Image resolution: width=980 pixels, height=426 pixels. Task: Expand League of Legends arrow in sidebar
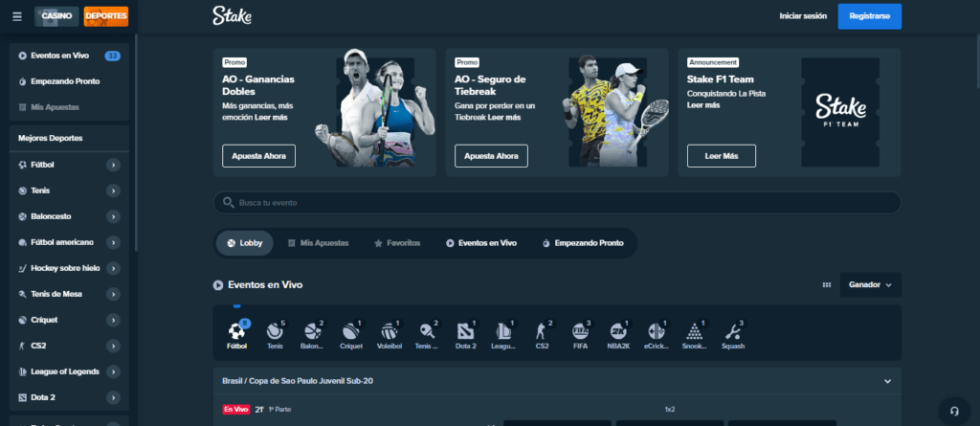(x=113, y=371)
